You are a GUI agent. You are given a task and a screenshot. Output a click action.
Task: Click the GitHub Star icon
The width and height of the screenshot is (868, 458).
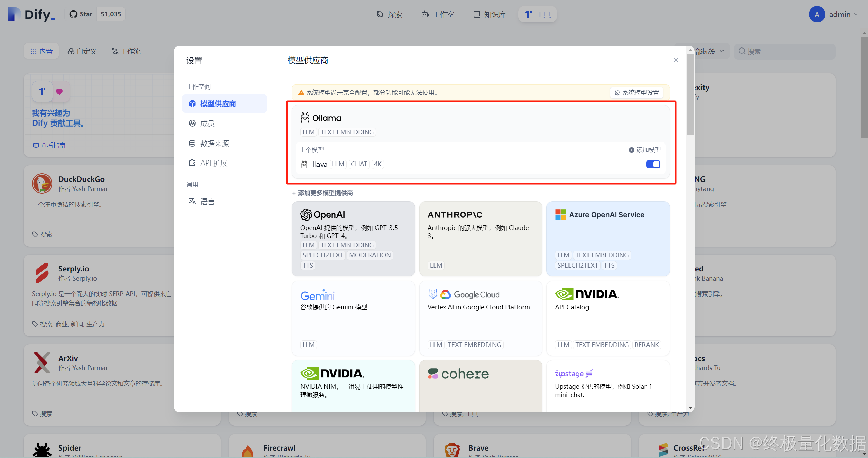coord(73,14)
